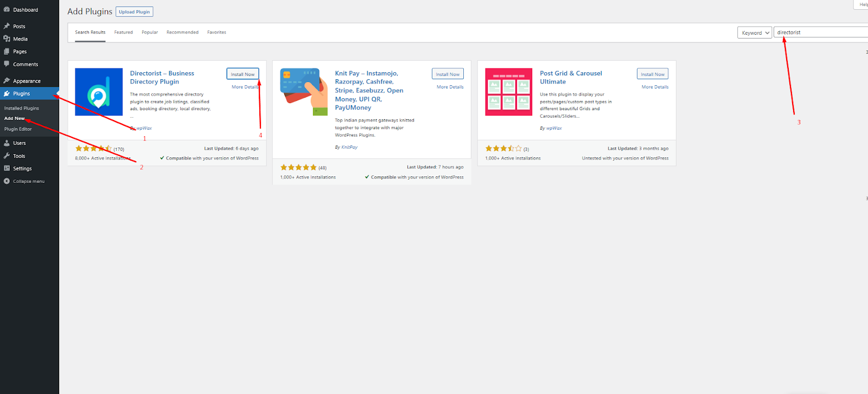Click the Upload Plugin button
Image resolution: width=868 pixels, height=394 pixels.
coord(134,12)
